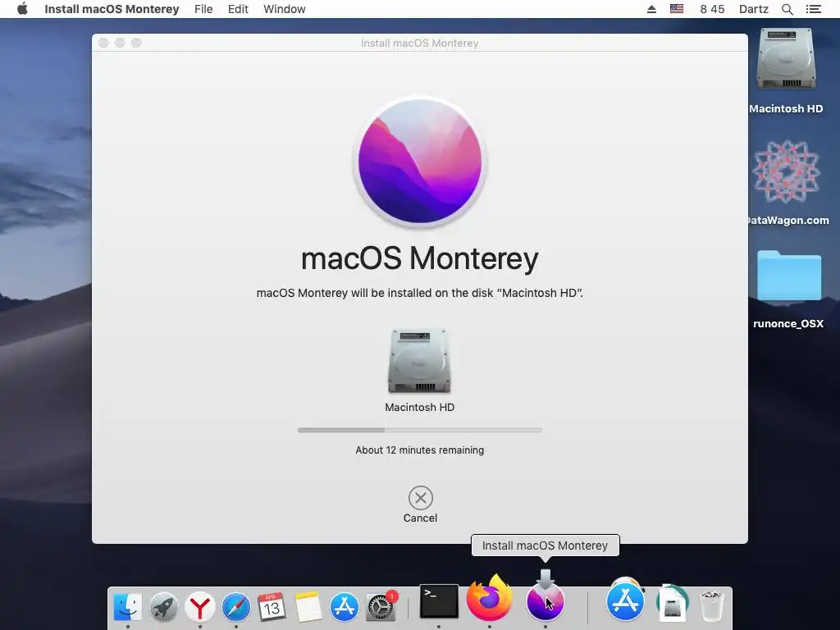Open the Install macOS Monterey app menu
840x630 pixels.
pos(112,9)
